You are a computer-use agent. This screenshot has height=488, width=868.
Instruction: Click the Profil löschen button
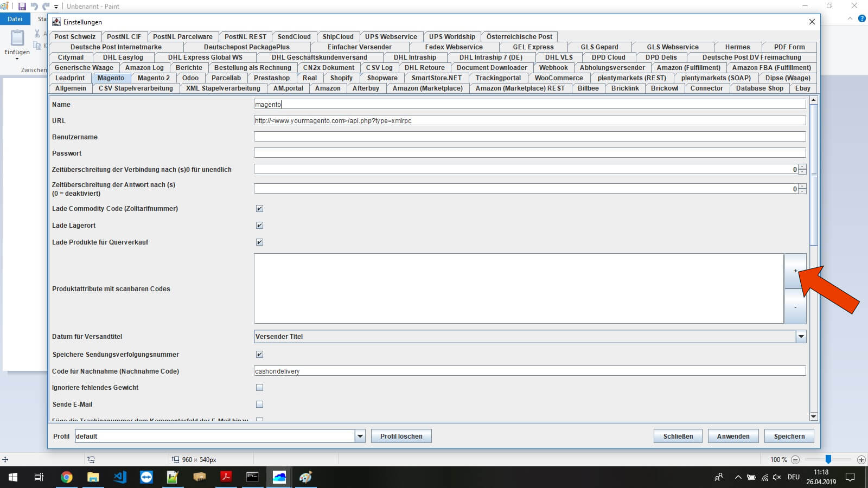pyautogui.click(x=401, y=436)
